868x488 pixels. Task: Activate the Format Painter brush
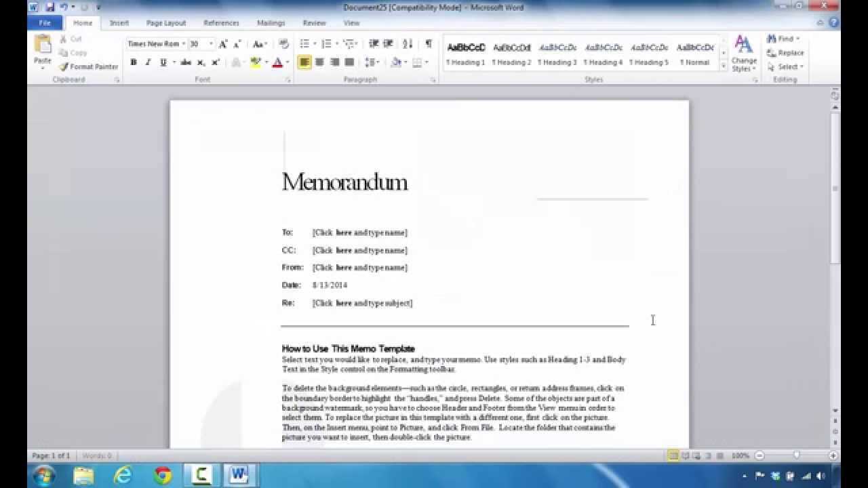88,66
